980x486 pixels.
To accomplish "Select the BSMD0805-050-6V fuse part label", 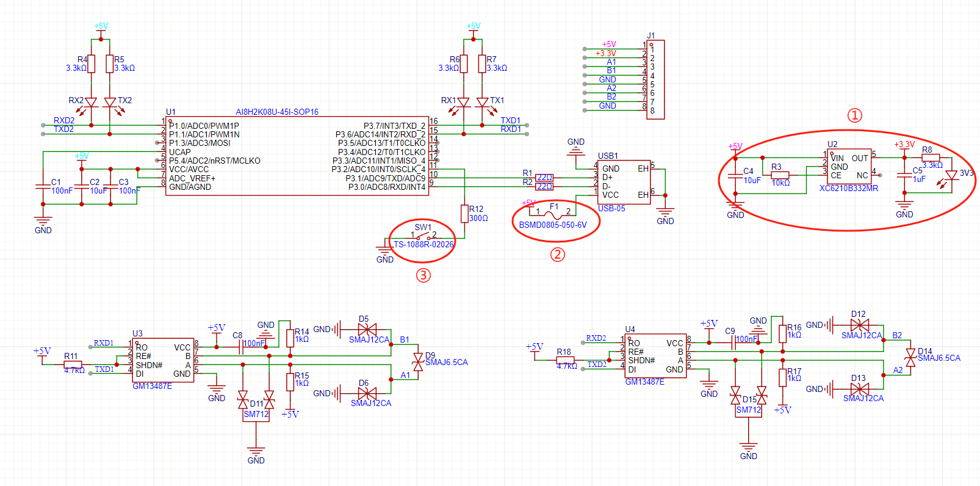I will (553, 225).
